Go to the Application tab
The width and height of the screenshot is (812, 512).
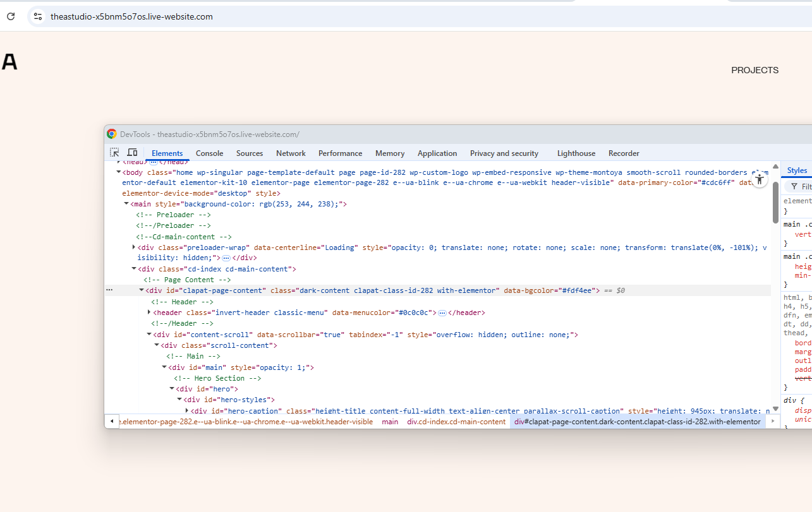coord(437,153)
